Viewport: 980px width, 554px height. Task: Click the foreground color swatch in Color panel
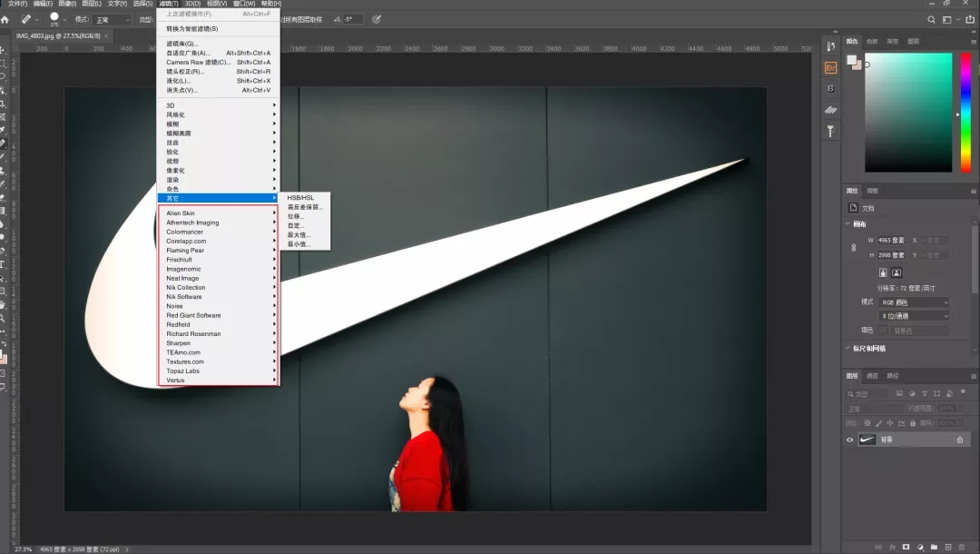point(851,60)
